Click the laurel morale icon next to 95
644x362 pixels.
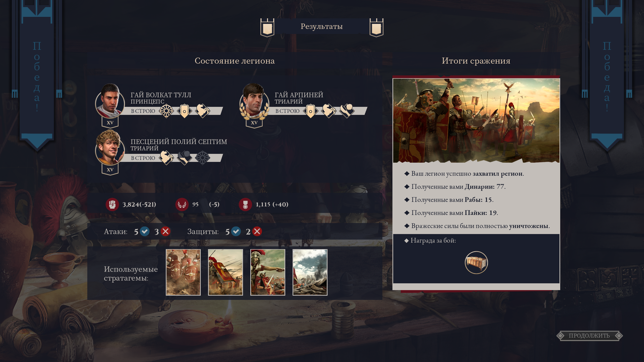[182, 204]
